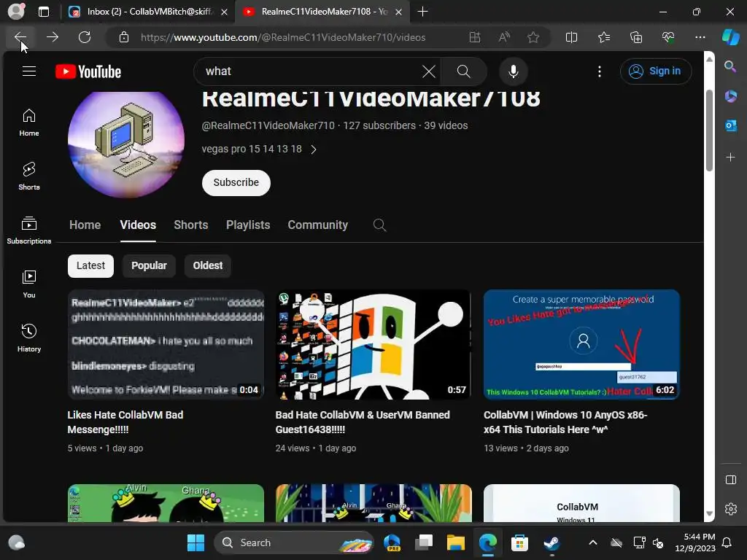
Task: Add this page to favorites star
Action: 533,37
